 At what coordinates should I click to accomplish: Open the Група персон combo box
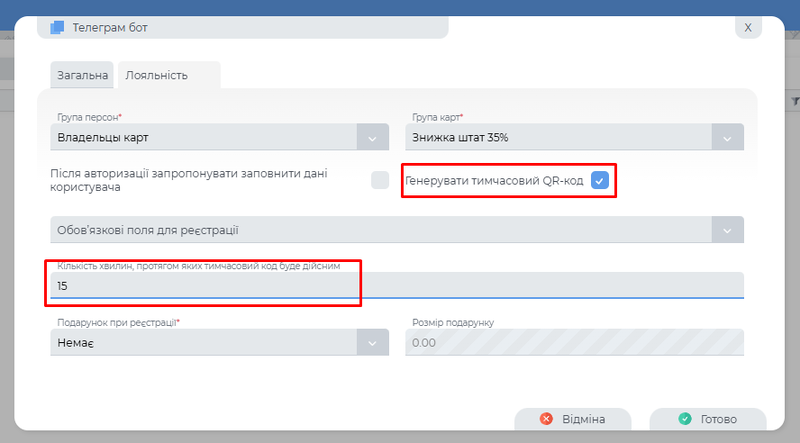coord(203,137)
